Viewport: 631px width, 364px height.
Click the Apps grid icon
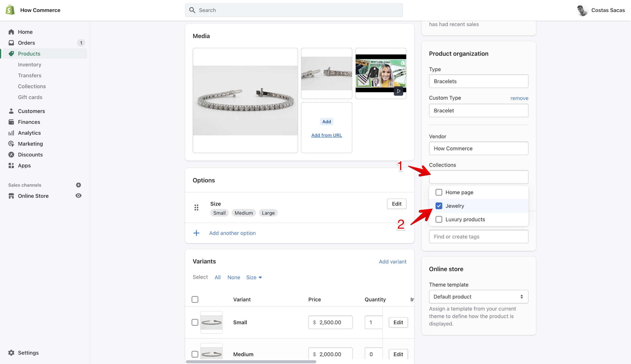[x=11, y=165]
